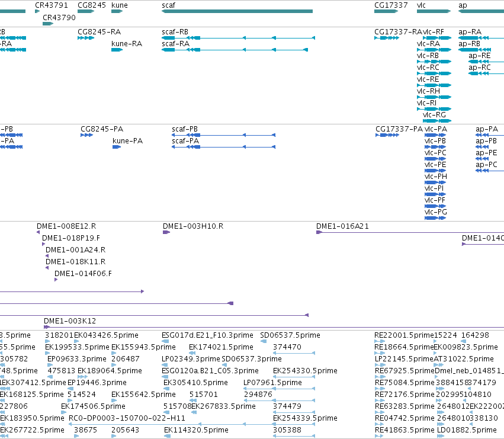
Task: Select the scaf gene bar in the top track
Action: coord(237,11)
